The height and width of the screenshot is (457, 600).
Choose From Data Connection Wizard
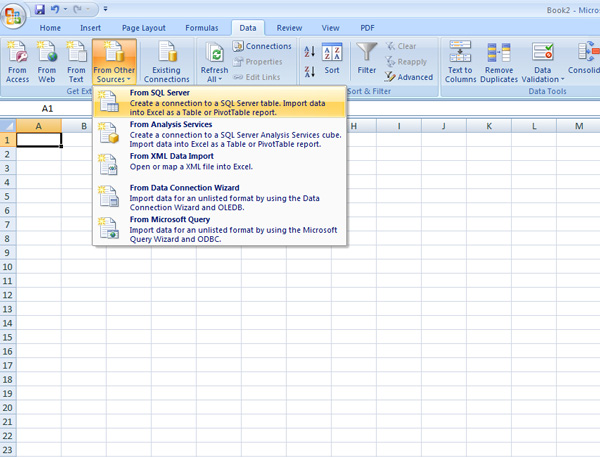click(x=220, y=197)
